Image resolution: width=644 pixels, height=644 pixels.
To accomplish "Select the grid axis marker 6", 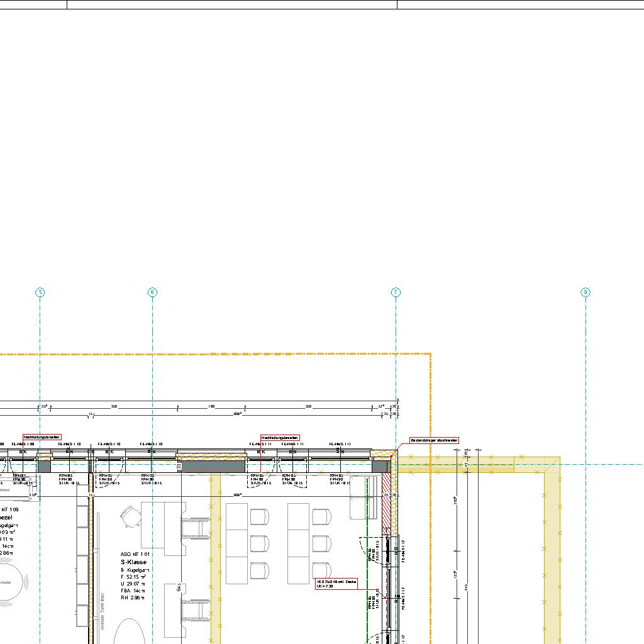I will click(x=152, y=292).
